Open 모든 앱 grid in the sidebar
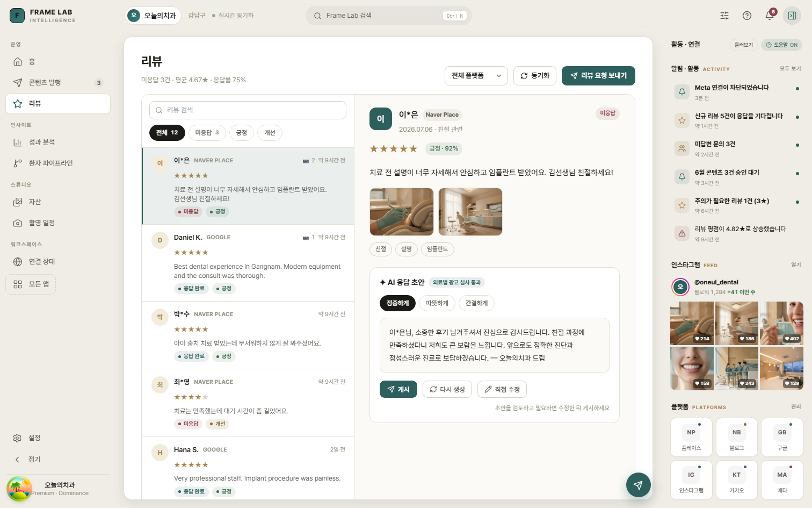The height and width of the screenshot is (508, 812). [x=31, y=284]
